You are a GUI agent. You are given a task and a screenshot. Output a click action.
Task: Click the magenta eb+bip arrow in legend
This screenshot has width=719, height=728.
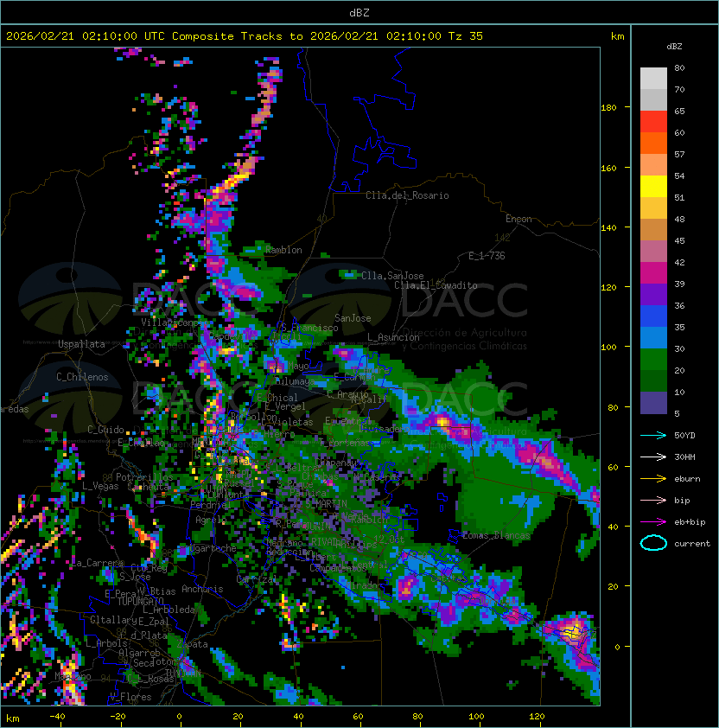pos(653,522)
